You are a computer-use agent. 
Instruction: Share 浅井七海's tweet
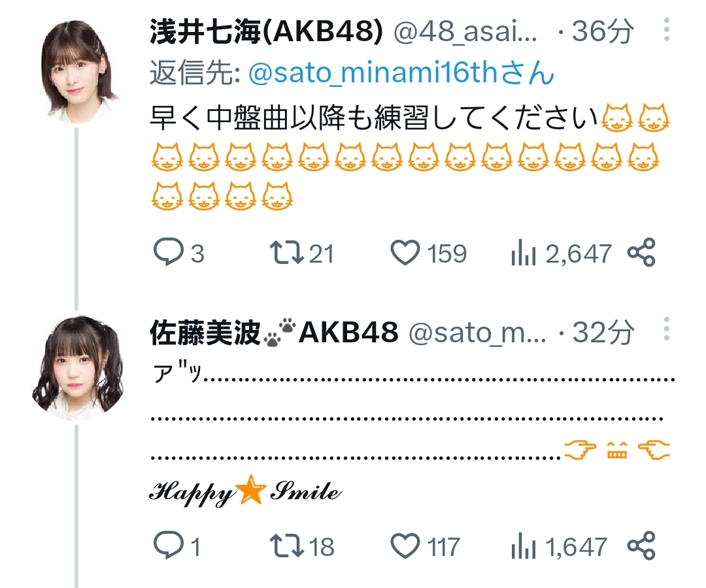pos(641,253)
